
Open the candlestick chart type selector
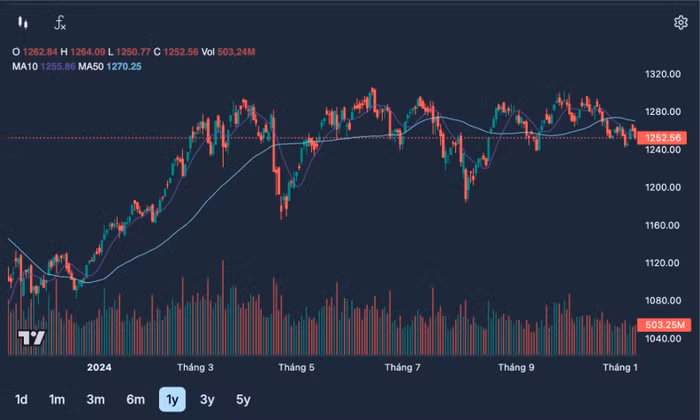[23, 22]
